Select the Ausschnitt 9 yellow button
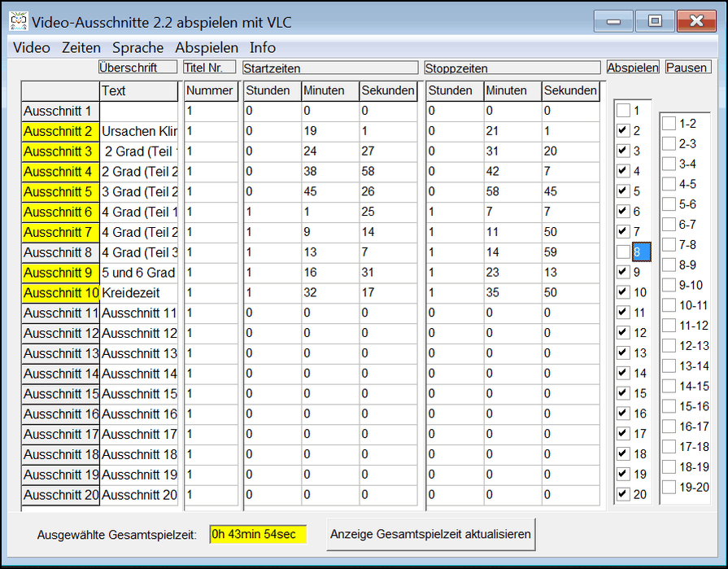 [60, 273]
